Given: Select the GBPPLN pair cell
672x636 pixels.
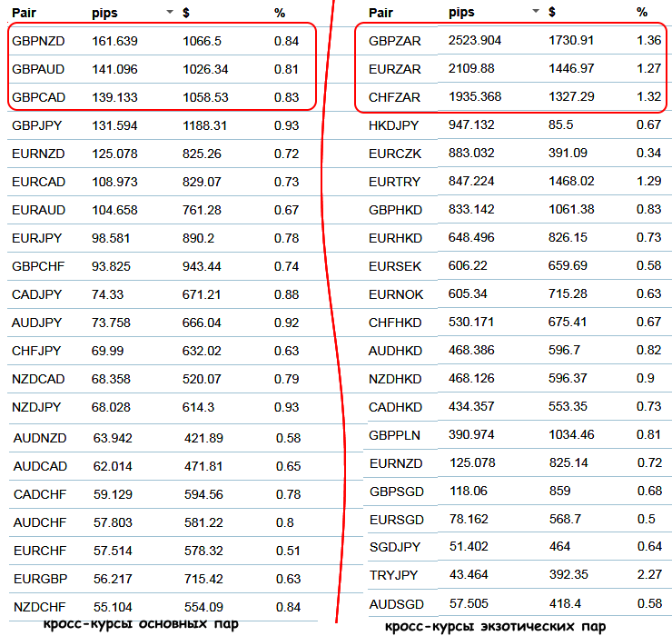Looking at the screenshot, I should pyautogui.click(x=394, y=436).
